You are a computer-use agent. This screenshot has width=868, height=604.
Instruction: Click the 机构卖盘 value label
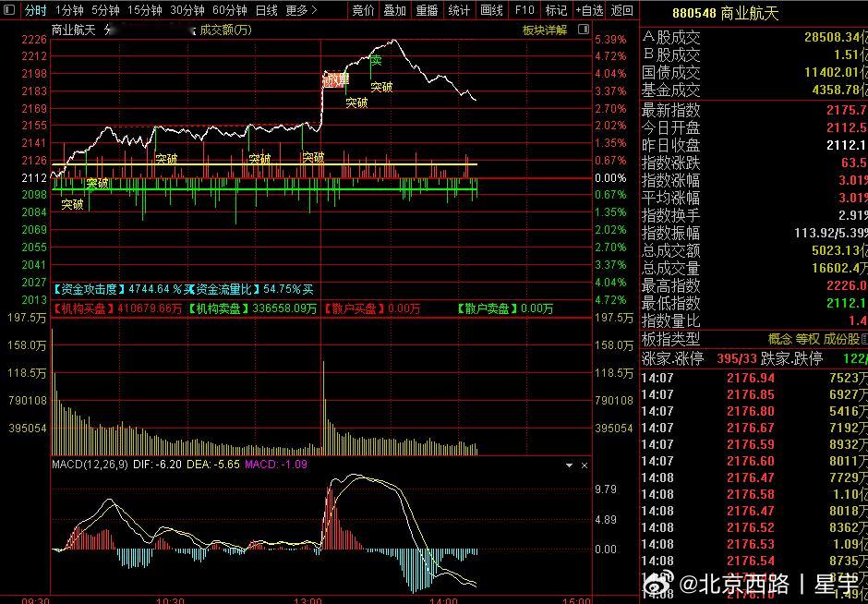252,308
